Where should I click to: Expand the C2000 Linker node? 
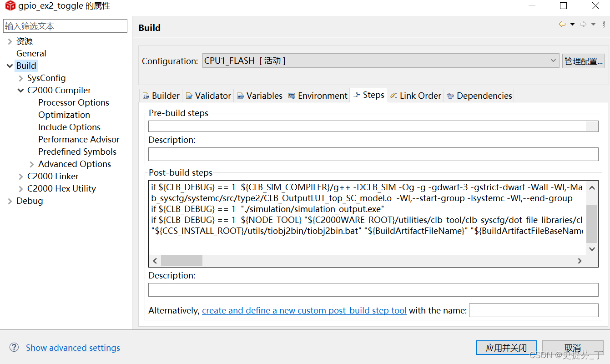pos(20,177)
